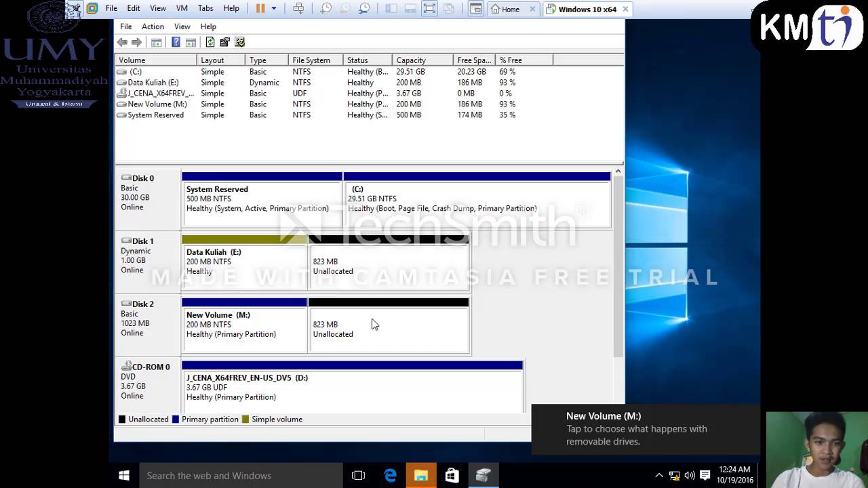
Task: Launch Microsoft Edge from the taskbar
Action: click(390, 476)
